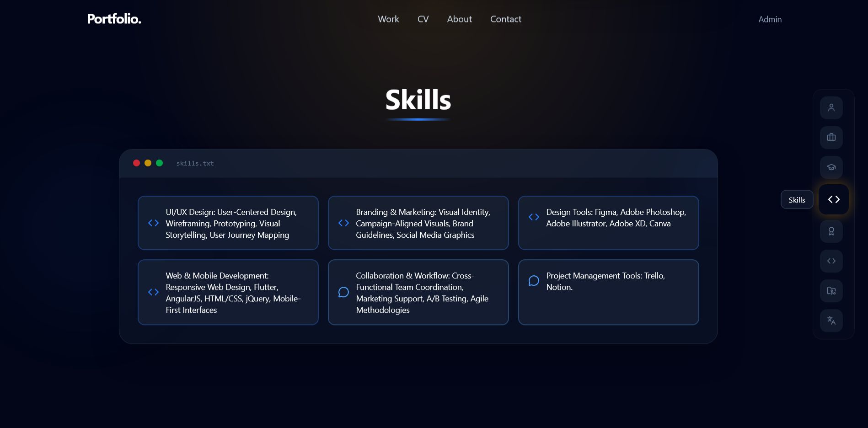Viewport: 868px width, 428px height.
Task: Click the Admin link at top right
Action: 770,19
